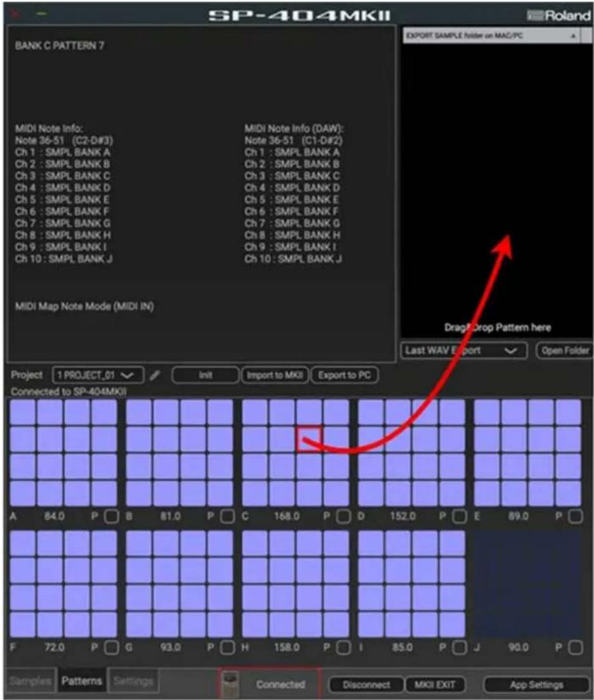This screenshot has width=594, height=700.
Task: Toggle the P checkbox for bank G
Action: point(228,647)
